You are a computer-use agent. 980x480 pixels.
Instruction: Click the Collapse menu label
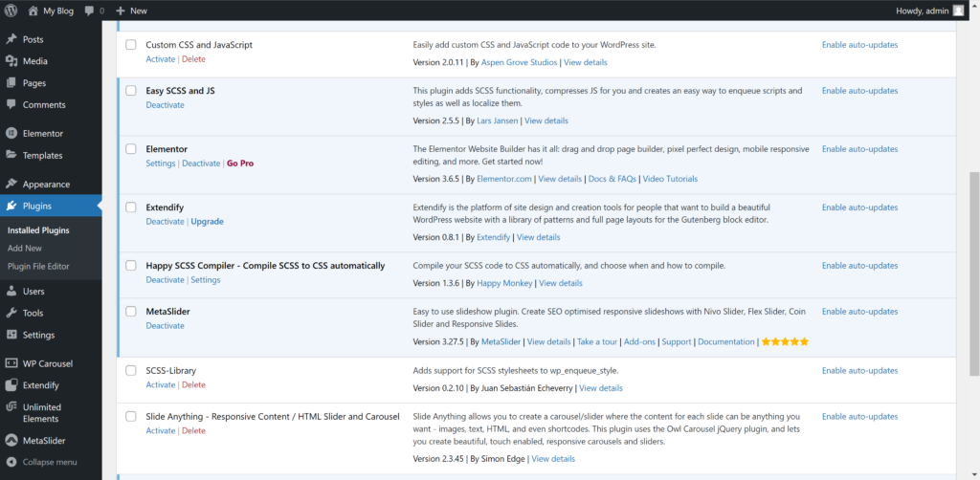coord(50,463)
